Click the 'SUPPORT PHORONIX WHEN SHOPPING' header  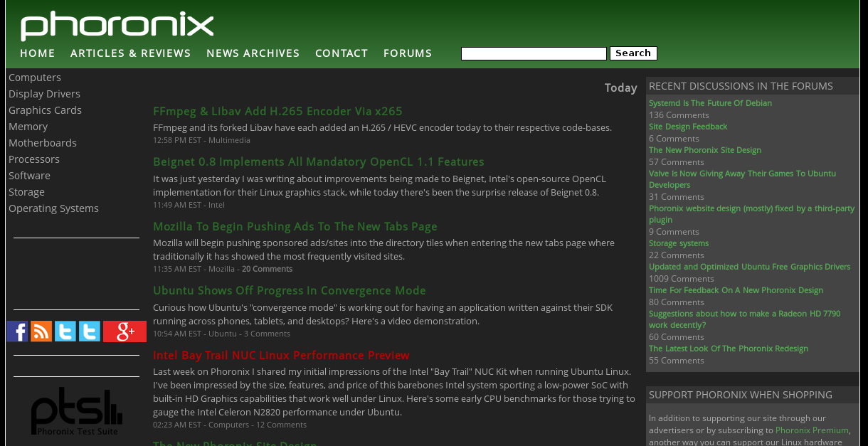click(741, 395)
